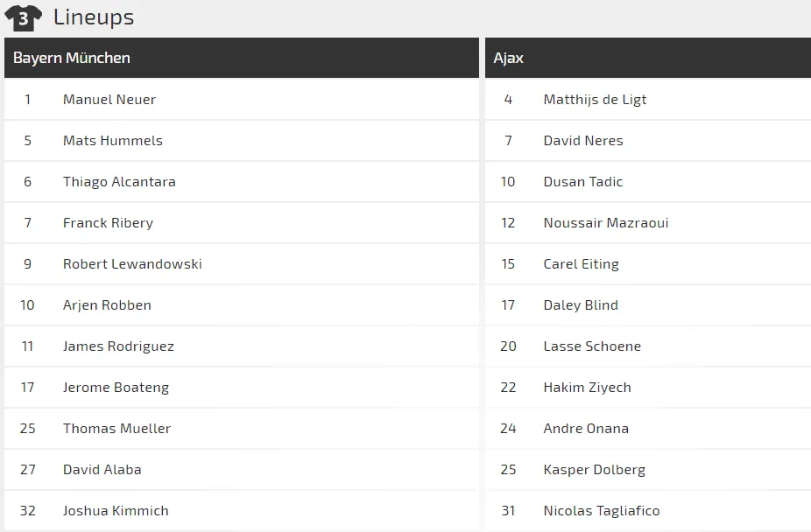This screenshot has width=811, height=532.
Task: Open Arjen Robben's player page
Action: coord(107,305)
